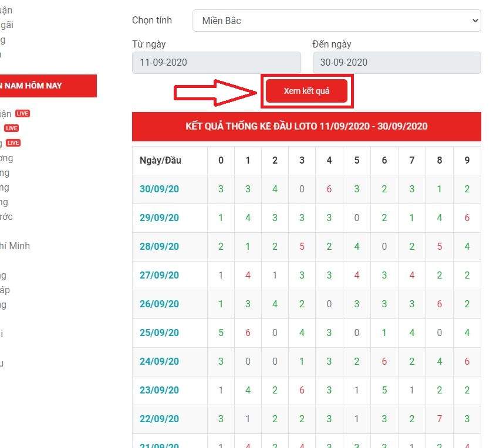Screen dimensions: 493x448
Task: Click the red Kết quả thống kê đầu loto banner
Action: pyautogui.click(x=306, y=126)
